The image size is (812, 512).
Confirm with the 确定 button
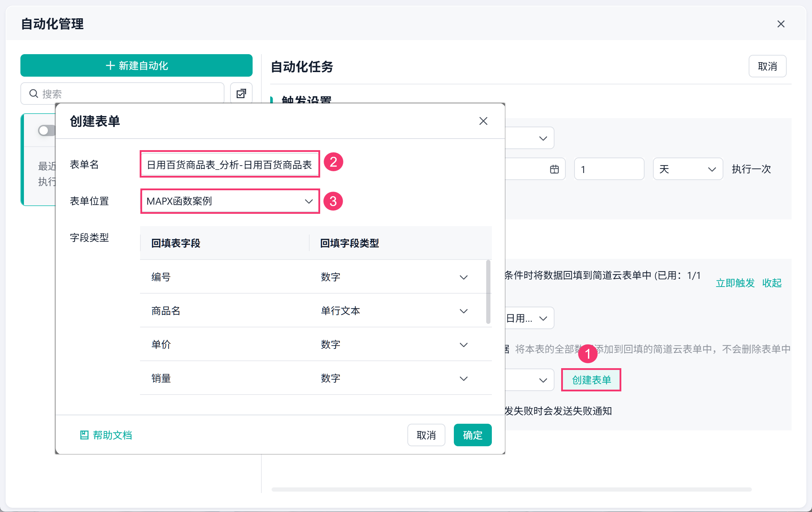pos(472,435)
